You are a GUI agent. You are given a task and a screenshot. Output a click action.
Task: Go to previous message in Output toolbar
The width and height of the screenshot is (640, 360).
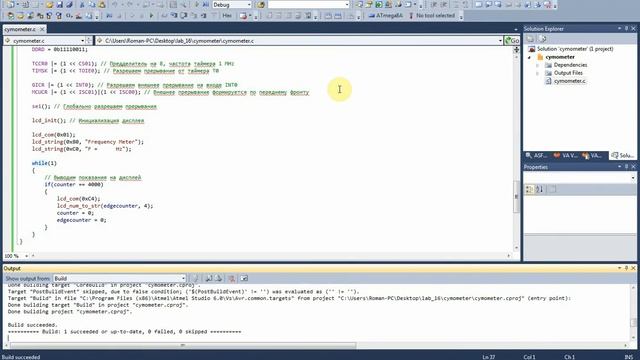coord(209,278)
